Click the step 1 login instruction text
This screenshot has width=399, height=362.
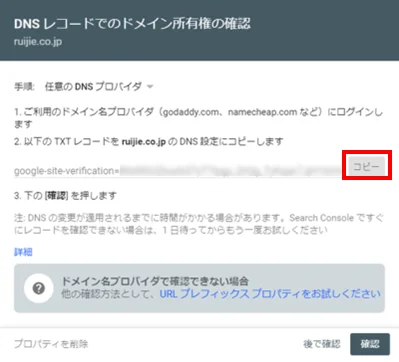198,118
